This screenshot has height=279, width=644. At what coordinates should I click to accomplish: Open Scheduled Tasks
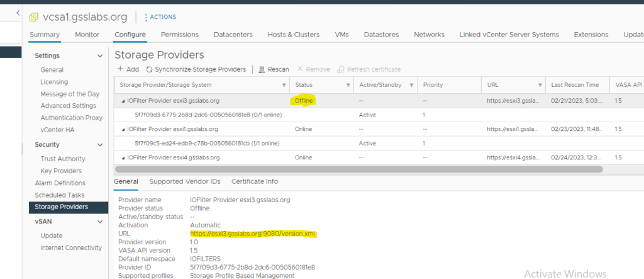tap(60, 195)
